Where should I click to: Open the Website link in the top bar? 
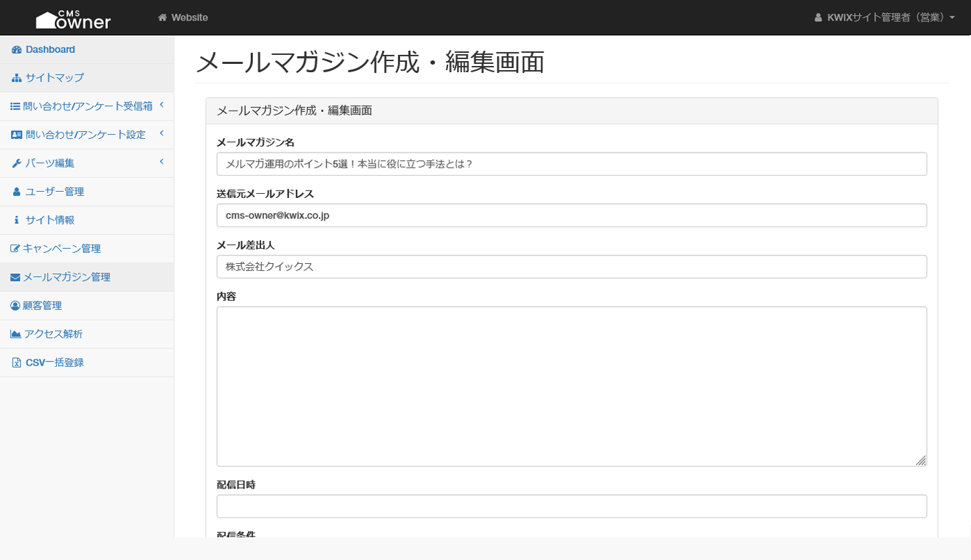(183, 17)
